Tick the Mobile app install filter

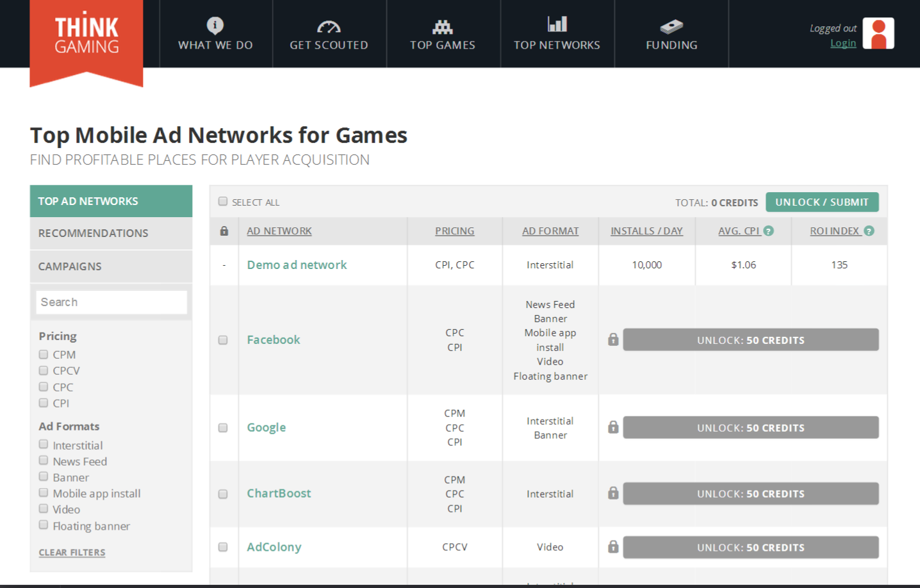(44, 493)
